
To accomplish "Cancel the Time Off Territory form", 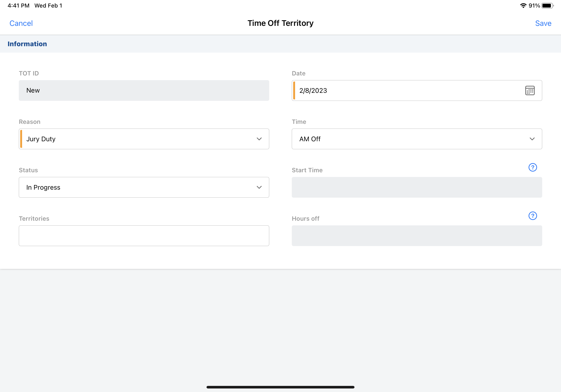I will pyautogui.click(x=21, y=23).
